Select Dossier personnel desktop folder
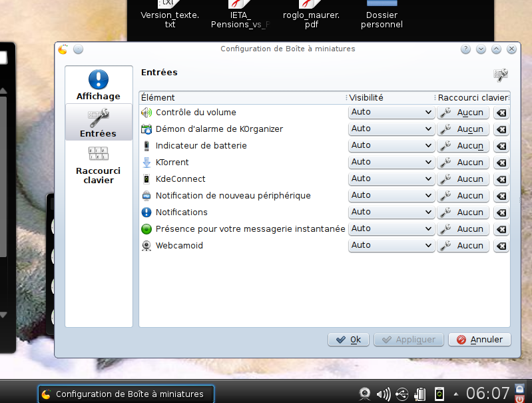532x403 pixels. (x=382, y=15)
